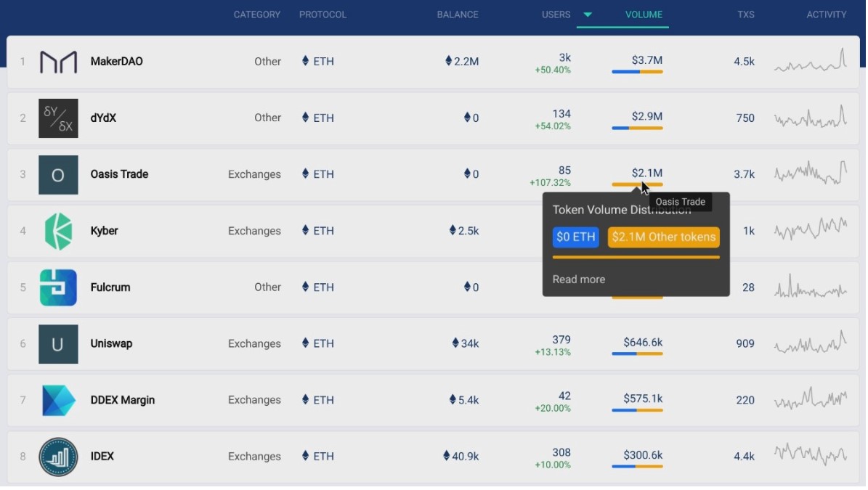Image resolution: width=868 pixels, height=490 pixels.
Task: Click the ether icon beside MakerDAO balance 2.2M
Action: coord(449,61)
